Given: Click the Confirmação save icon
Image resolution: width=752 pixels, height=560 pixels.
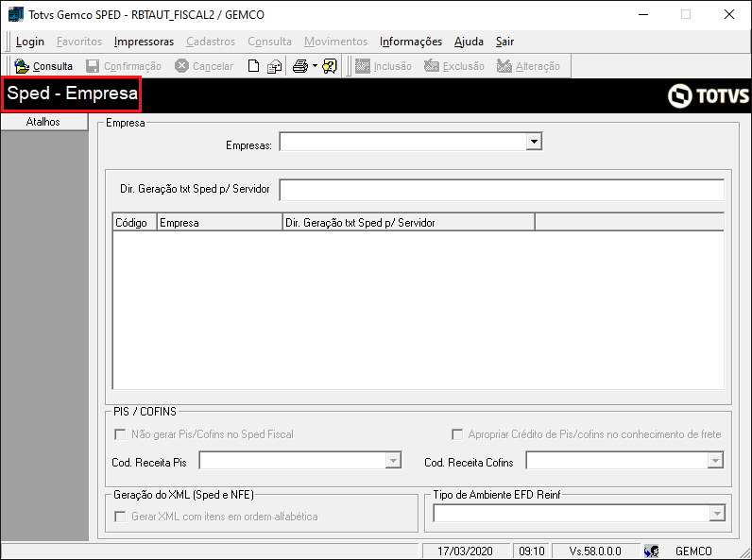Looking at the screenshot, I should pyautogui.click(x=92, y=66).
